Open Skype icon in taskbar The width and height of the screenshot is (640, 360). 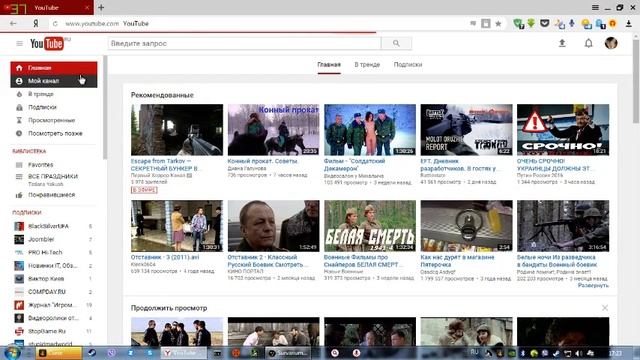[150, 353]
